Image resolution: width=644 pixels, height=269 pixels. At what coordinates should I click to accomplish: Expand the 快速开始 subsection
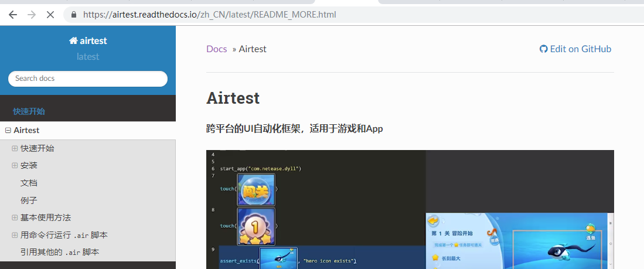15,149
